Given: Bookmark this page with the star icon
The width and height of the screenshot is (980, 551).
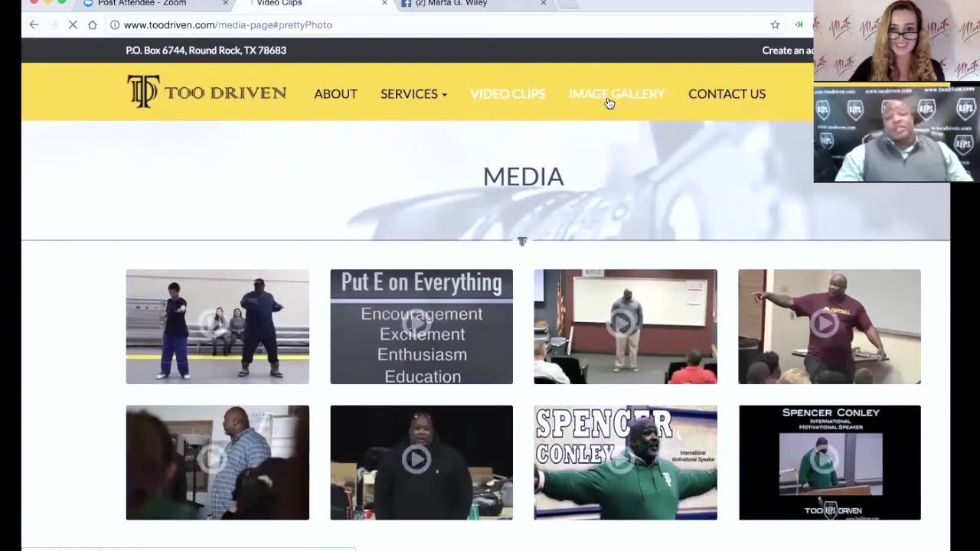Looking at the screenshot, I should [775, 24].
